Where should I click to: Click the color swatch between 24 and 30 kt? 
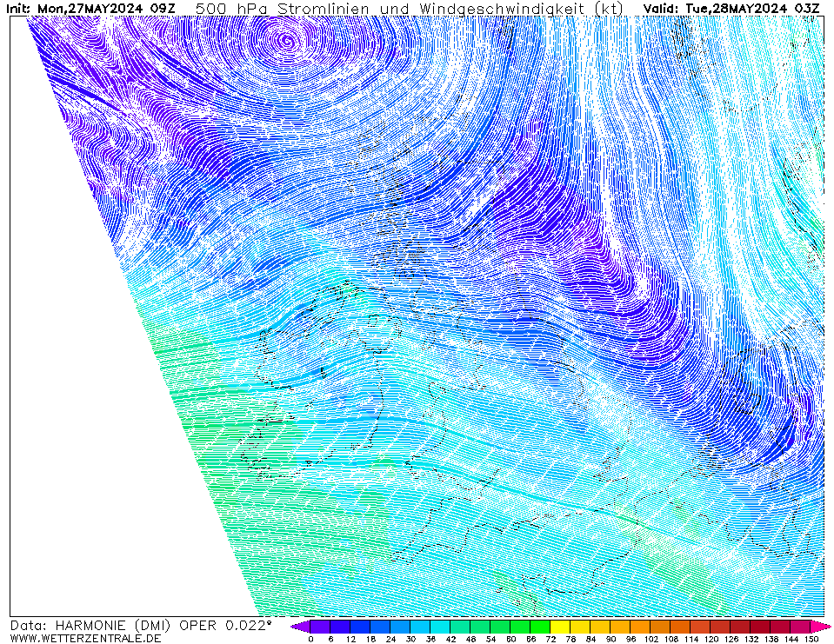click(401, 627)
